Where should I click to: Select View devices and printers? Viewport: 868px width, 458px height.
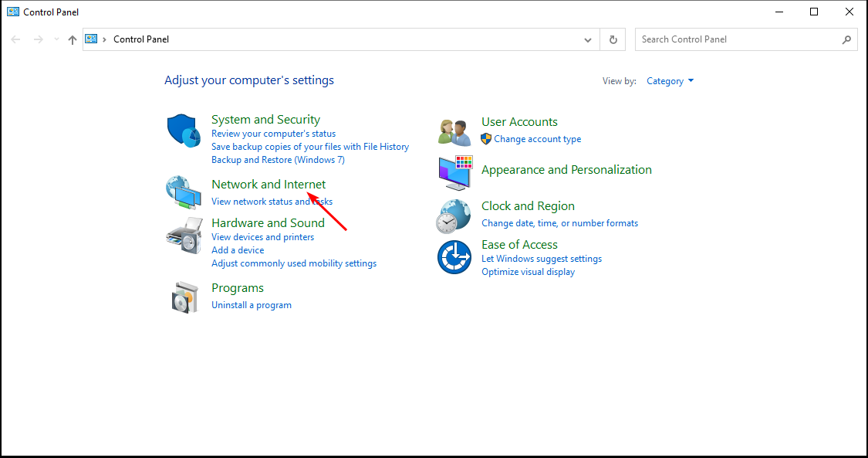tap(262, 237)
